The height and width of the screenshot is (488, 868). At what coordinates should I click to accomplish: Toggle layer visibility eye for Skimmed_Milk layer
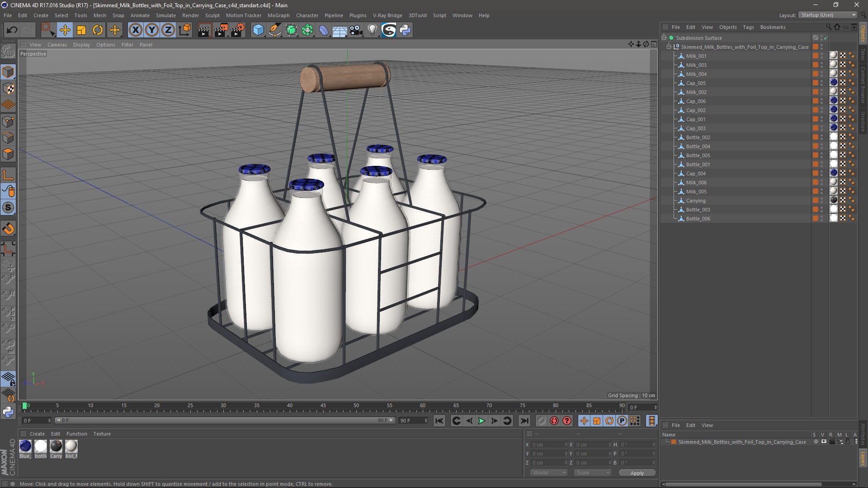point(824,442)
